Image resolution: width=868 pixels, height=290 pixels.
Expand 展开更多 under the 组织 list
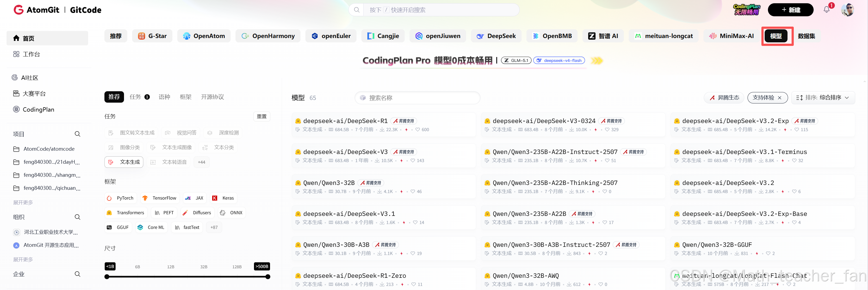coord(23,259)
